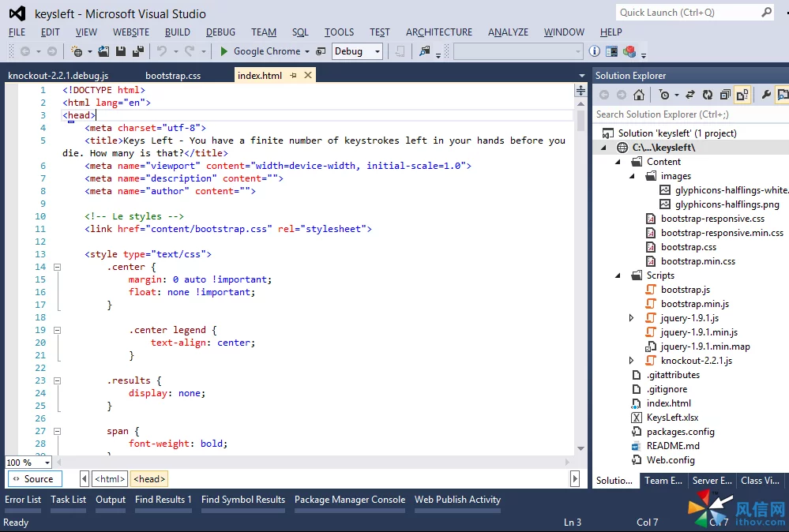This screenshot has width=789, height=532.
Task: Switch to the knockout-2.2.1.debug.js tab
Action: pos(58,76)
